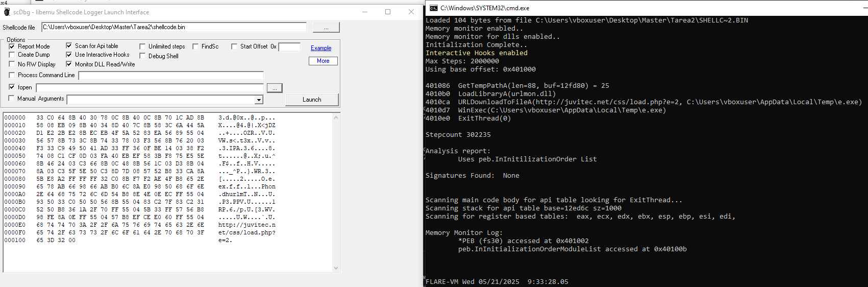Click 'Signatures Found: None' line
Viewport: 868px width, 287px height.
(x=473, y=176)
